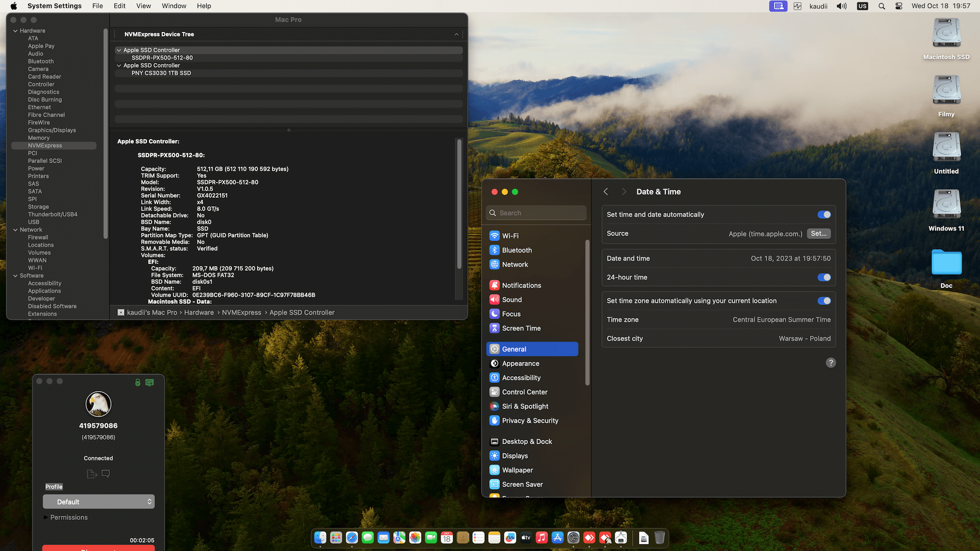Open Macintosh SSD drive icon on desktop
The image size is (980, 551).
(946, 34)
